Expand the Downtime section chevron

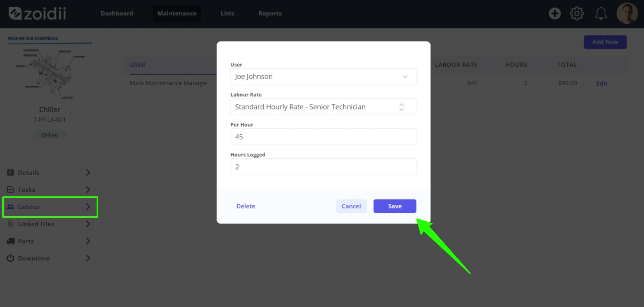tap(88, 258)
